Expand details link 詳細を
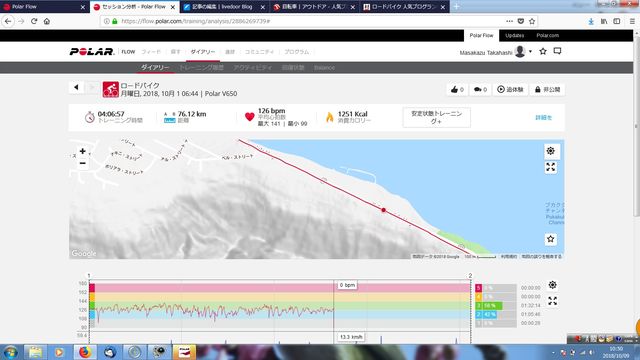The height and width of the screenshot is (360, 640). pyautogui.click(x=543, y=118)
